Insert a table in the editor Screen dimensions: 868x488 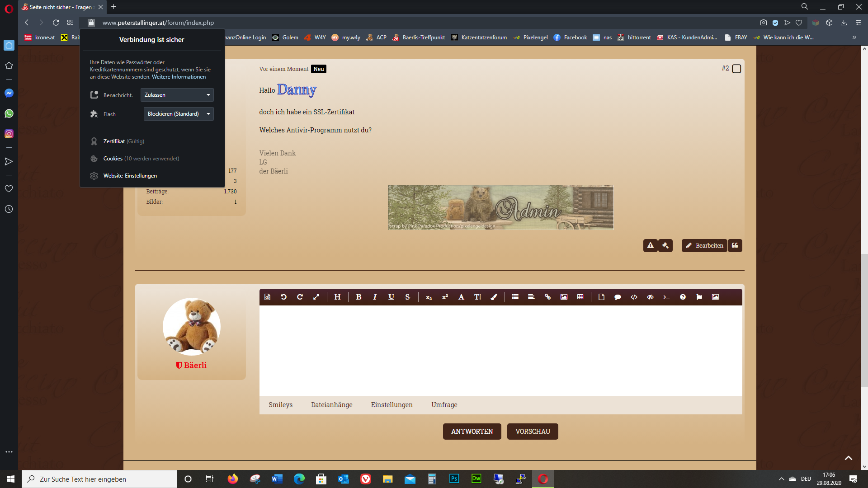click(580, 297)
